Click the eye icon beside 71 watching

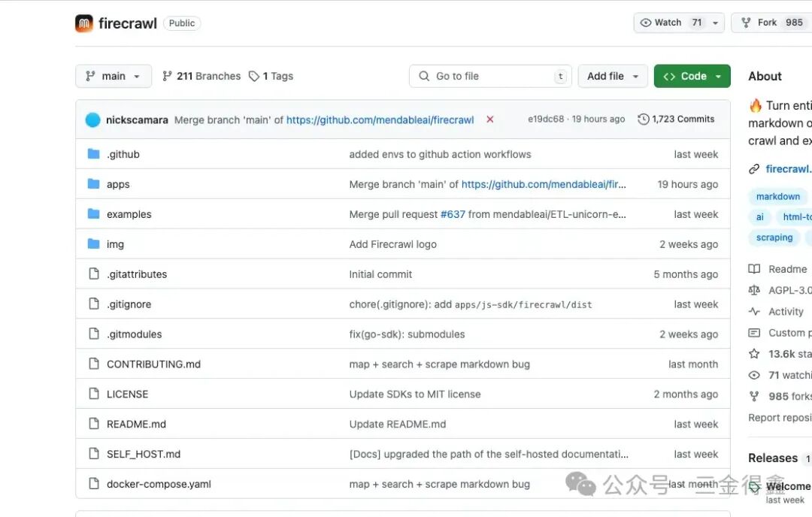pos(754,375)
